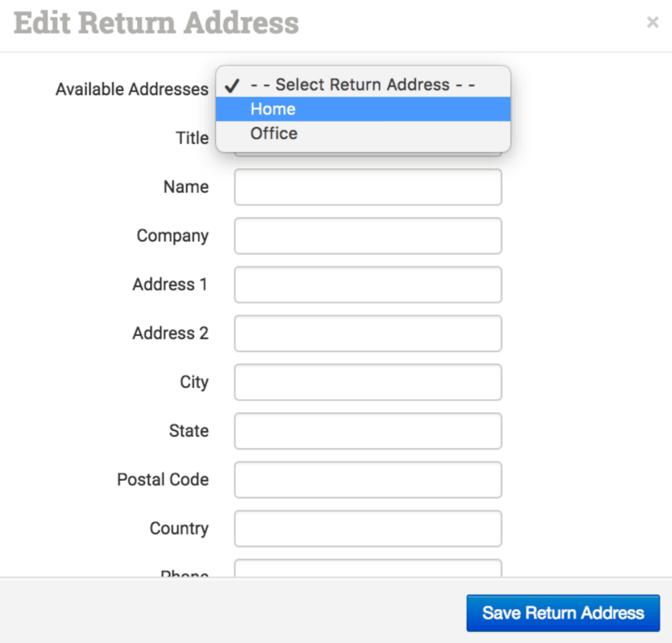
Task: Pick the Select Return Address placeholder option
Action: click(363, 85)
